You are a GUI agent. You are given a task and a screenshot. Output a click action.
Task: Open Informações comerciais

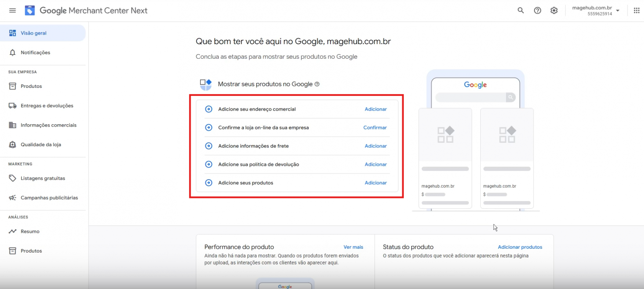click(43, 125)
